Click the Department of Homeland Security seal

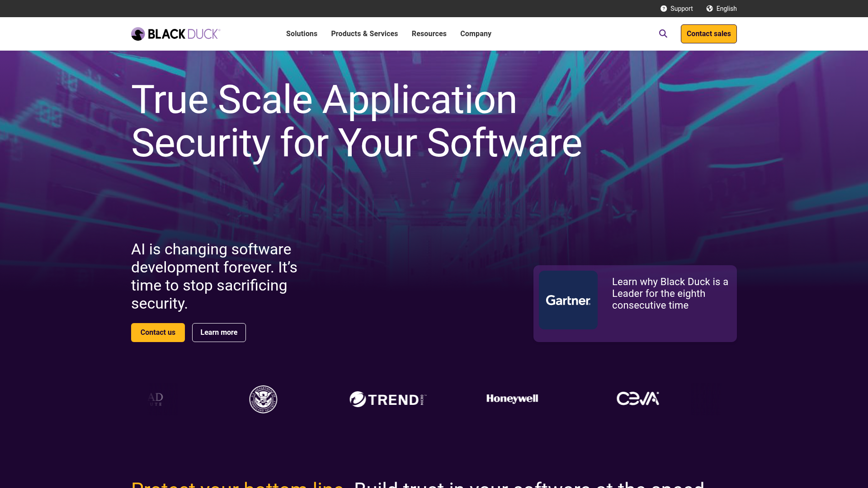tap(263, 399)
